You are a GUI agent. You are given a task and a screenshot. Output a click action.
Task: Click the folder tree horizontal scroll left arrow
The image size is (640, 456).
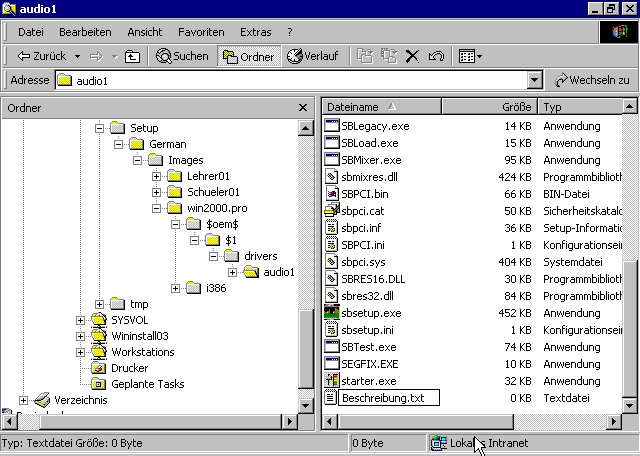coord(9,421)
